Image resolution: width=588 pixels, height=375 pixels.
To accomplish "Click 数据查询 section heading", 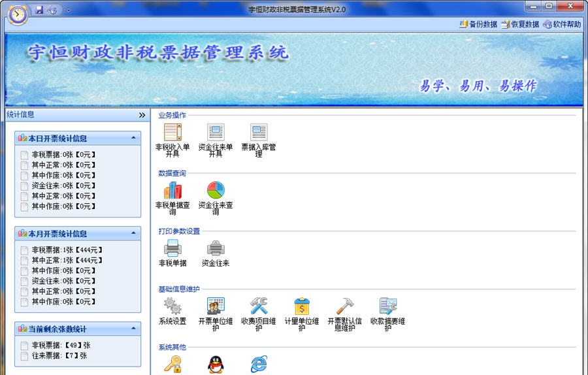I will point(172,173).
